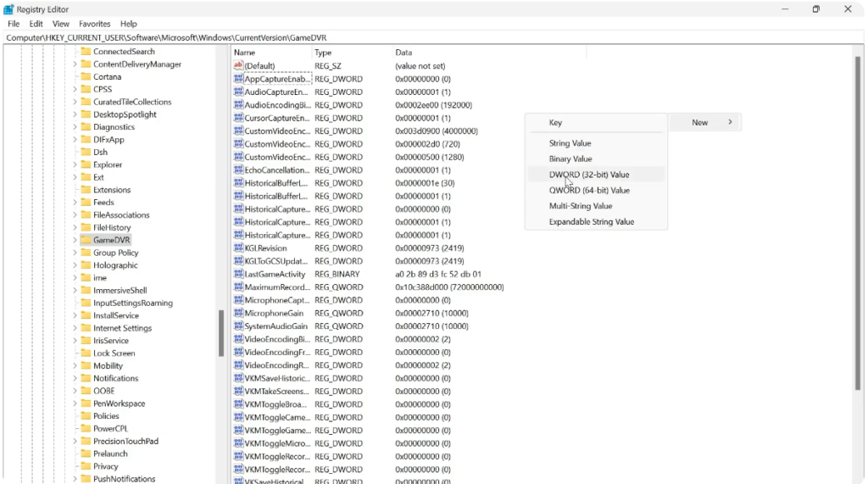Click the MaximumRecord QWORD value icon

pyautogui.click(x=238, y=287)
